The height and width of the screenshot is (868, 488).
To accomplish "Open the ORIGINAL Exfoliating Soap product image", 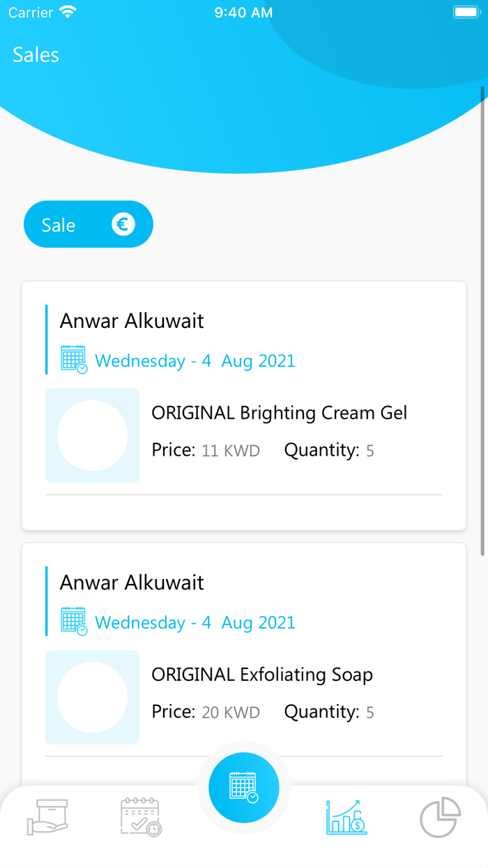I will (x=92, y=696).
